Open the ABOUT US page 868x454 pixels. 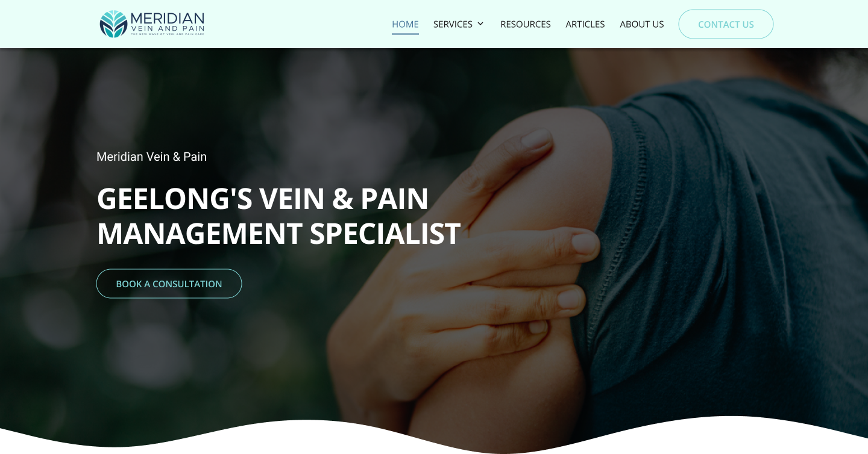point(642,24)
